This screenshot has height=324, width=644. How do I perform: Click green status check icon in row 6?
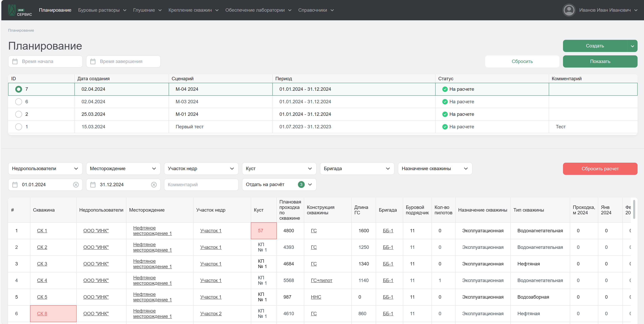[445, 102]
